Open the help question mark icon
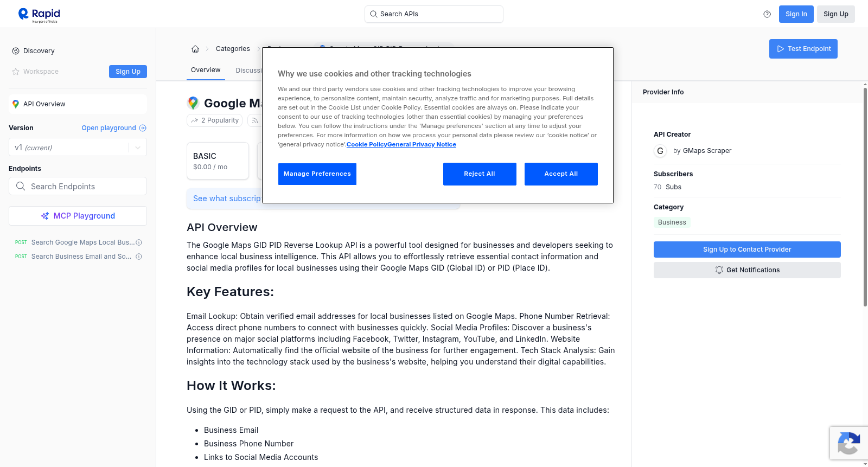The width and height of the screenshot is (868, 467). click(x=767, y=14)
